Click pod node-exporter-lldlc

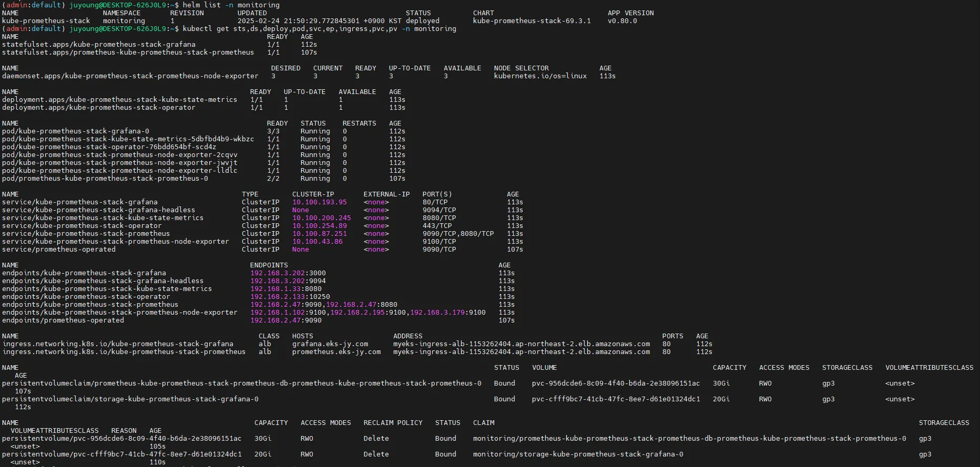[x=120, y=171]
